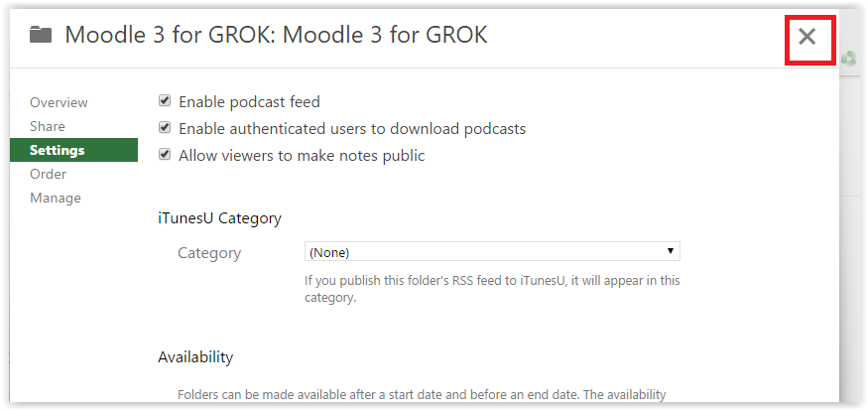Click the Allow viewers to make notes public label

302,156
